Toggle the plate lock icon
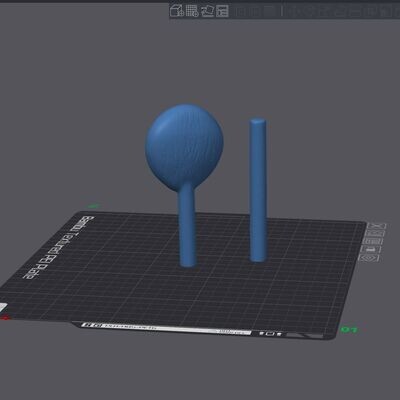400x400 pixels. point(371,249)
